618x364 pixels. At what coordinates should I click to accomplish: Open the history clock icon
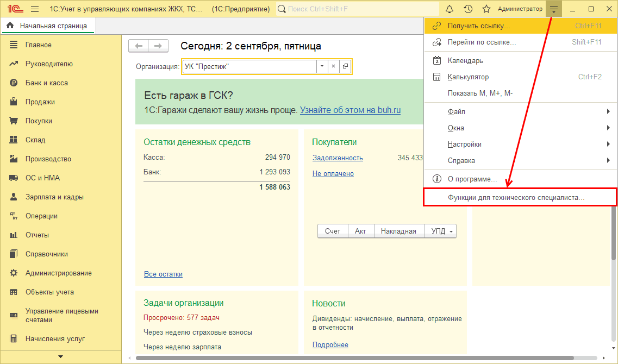(x=468, y=9)
